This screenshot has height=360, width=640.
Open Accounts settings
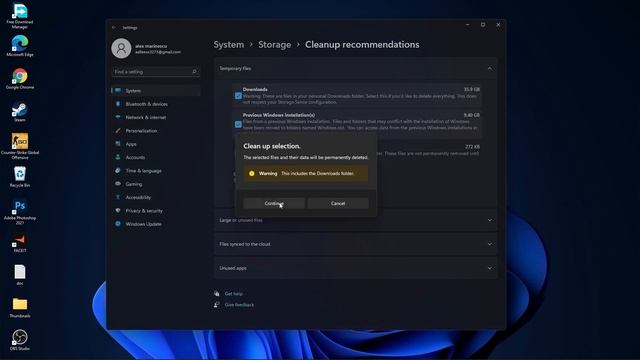click(156, 157)
